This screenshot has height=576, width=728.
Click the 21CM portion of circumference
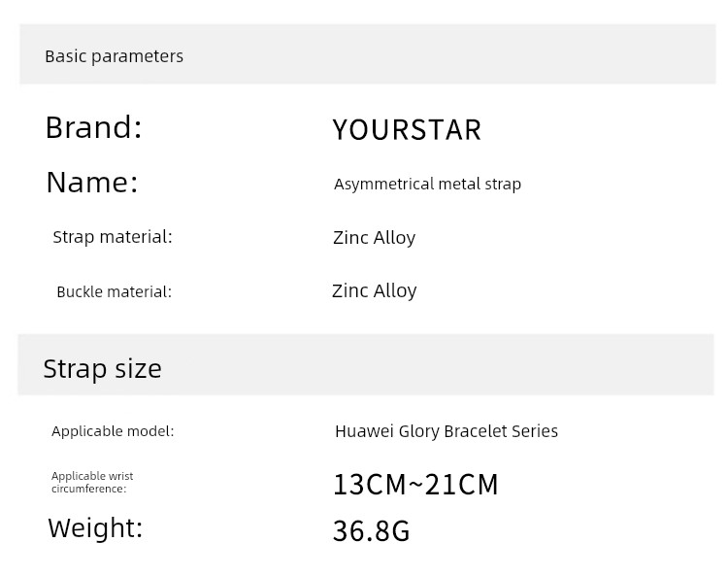coord(461,485)
